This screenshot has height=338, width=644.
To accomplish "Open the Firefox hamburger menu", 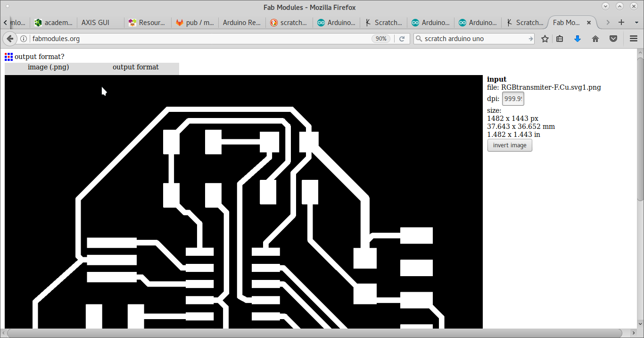I will coord(634,39).
